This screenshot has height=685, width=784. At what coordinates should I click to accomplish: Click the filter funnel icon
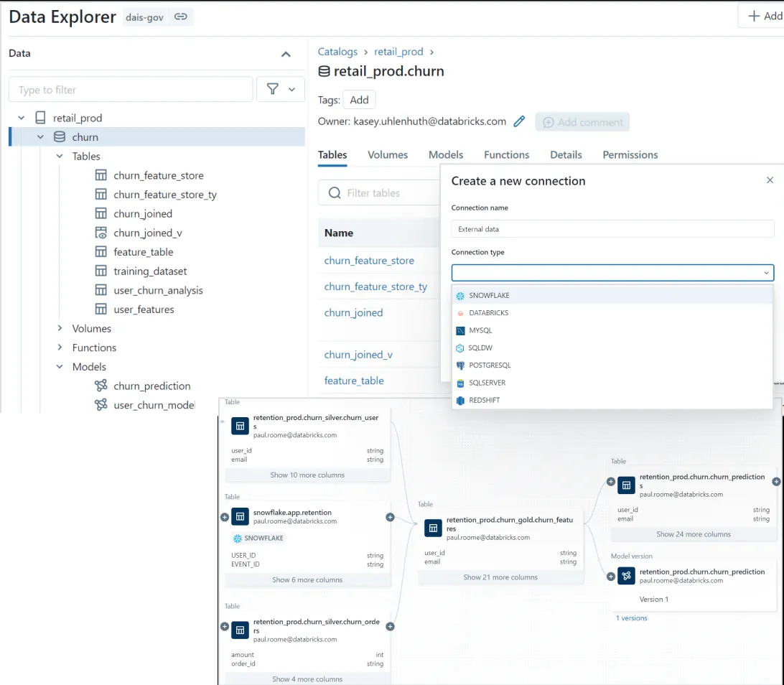pos(273,90)
